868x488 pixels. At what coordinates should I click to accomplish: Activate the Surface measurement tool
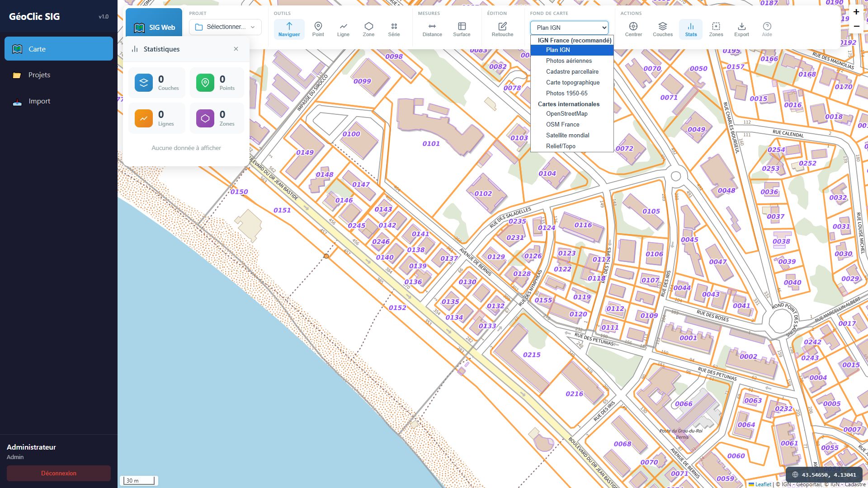pos(462,28)
